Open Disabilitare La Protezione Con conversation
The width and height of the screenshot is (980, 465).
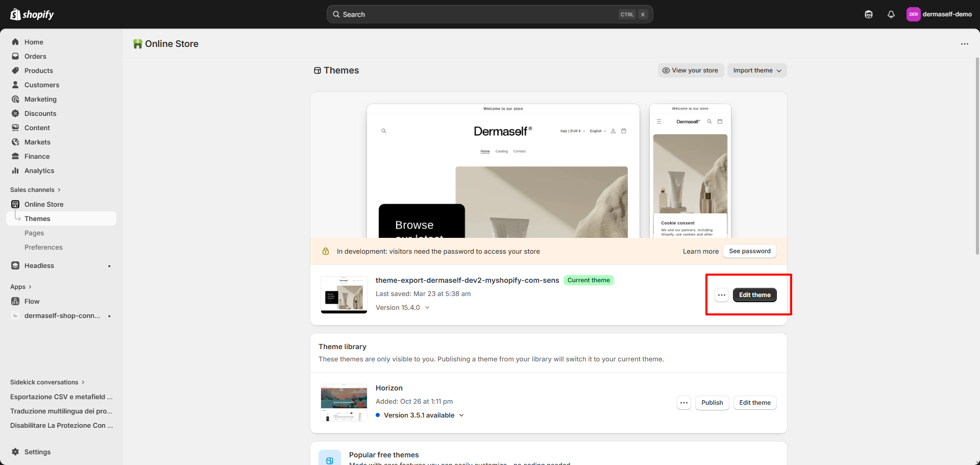click(61, 425)
